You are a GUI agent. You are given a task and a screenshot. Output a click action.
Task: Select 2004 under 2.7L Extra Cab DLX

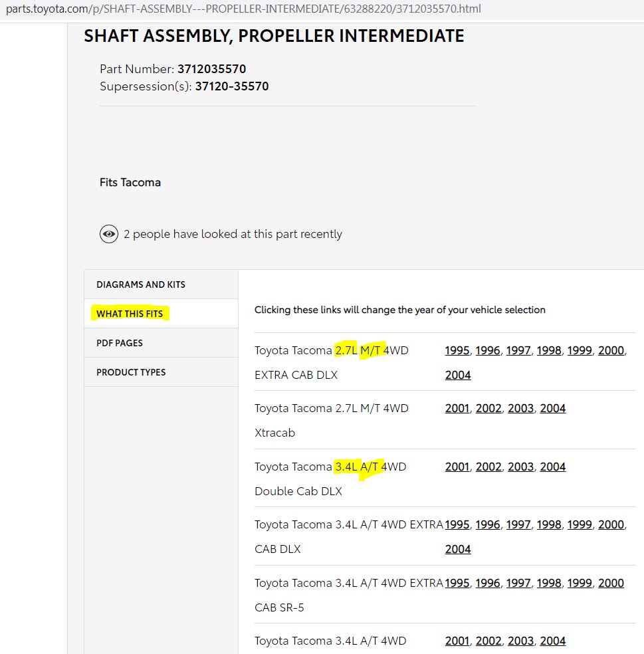(458, 375)
